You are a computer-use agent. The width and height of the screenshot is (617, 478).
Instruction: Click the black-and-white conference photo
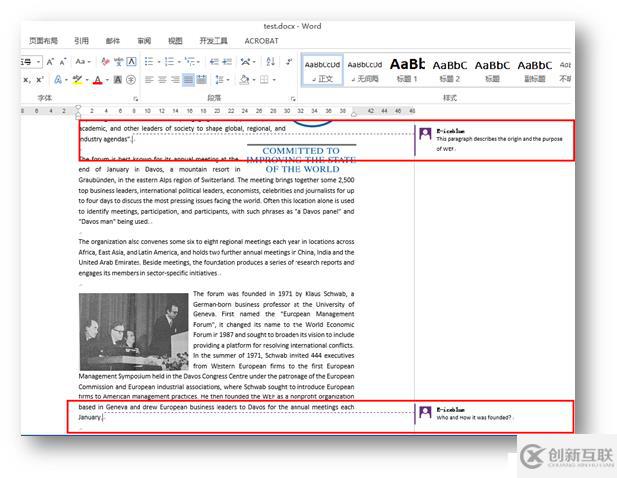point(133,331)
